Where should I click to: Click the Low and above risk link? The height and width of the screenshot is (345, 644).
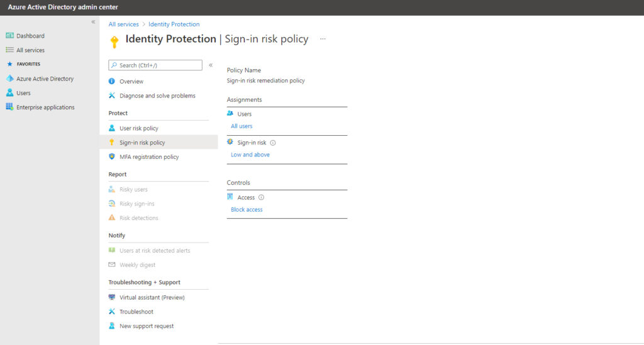250,155
